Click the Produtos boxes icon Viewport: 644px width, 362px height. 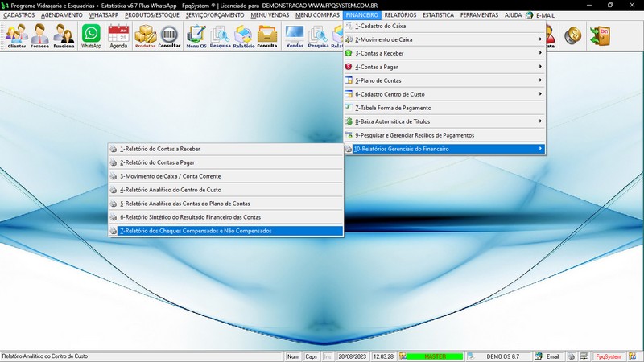point(145,35)
